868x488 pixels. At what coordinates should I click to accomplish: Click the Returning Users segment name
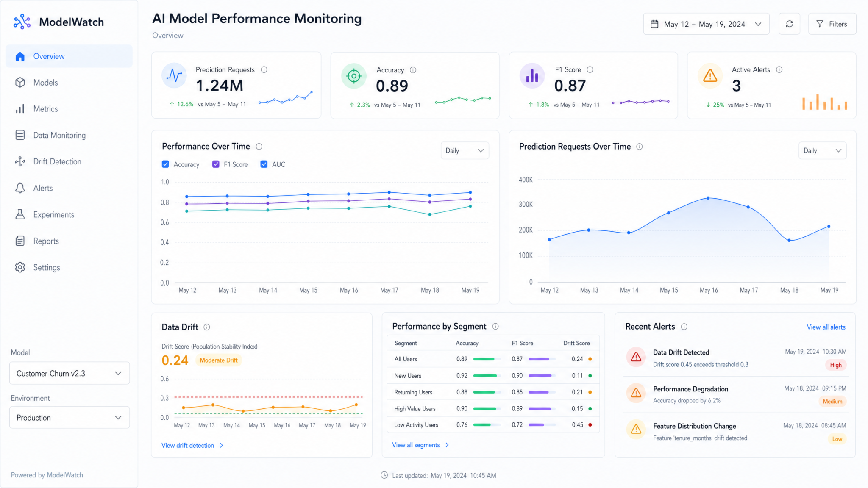[413, 392]
